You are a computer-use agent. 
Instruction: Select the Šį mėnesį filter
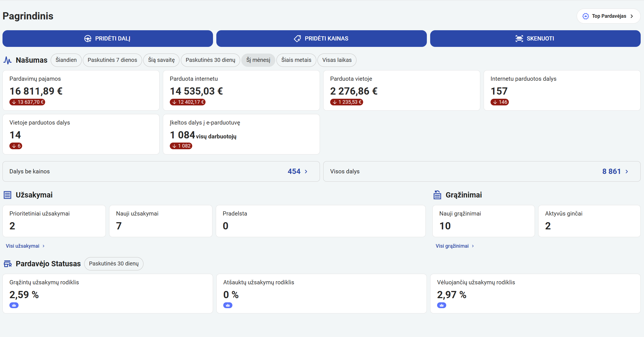tap(258, 60)
